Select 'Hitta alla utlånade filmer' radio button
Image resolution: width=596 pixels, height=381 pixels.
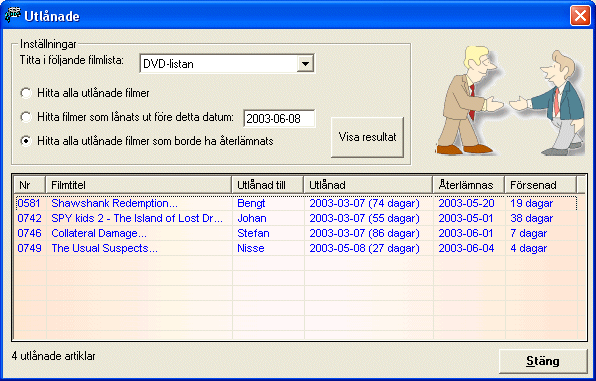[26, 93]
